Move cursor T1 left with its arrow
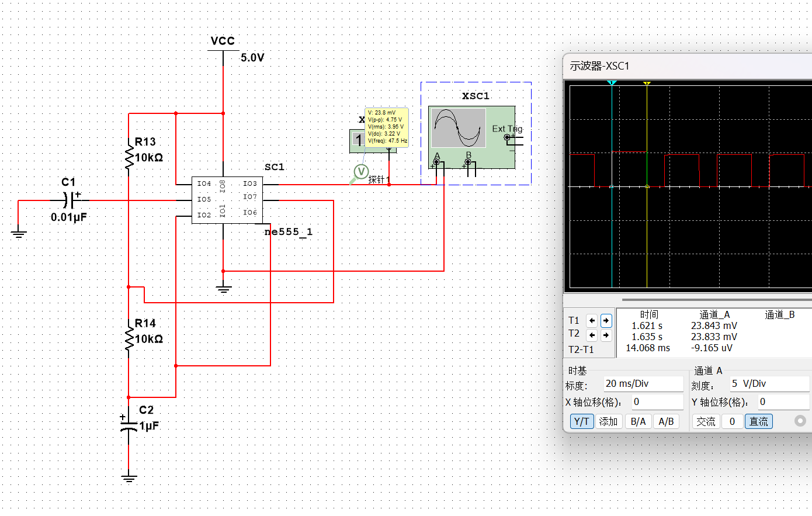Screen dimensions: 812x516 [592, 320]
